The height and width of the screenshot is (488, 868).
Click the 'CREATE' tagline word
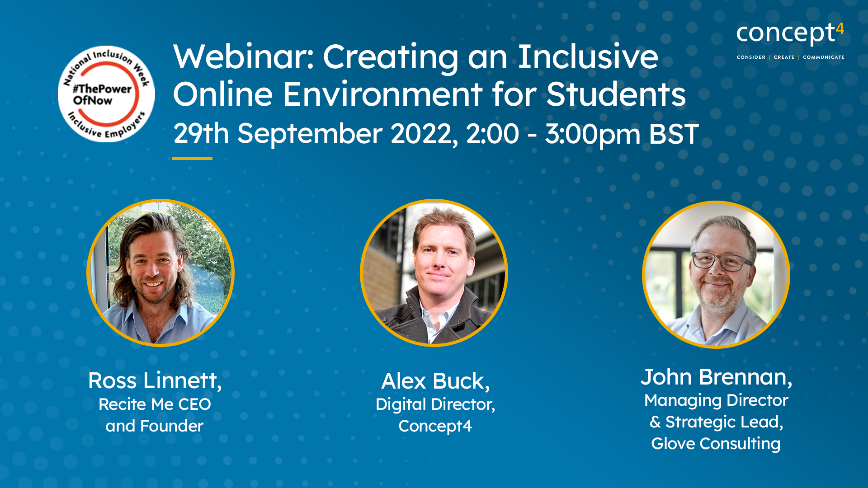click(x=784, y=57)
